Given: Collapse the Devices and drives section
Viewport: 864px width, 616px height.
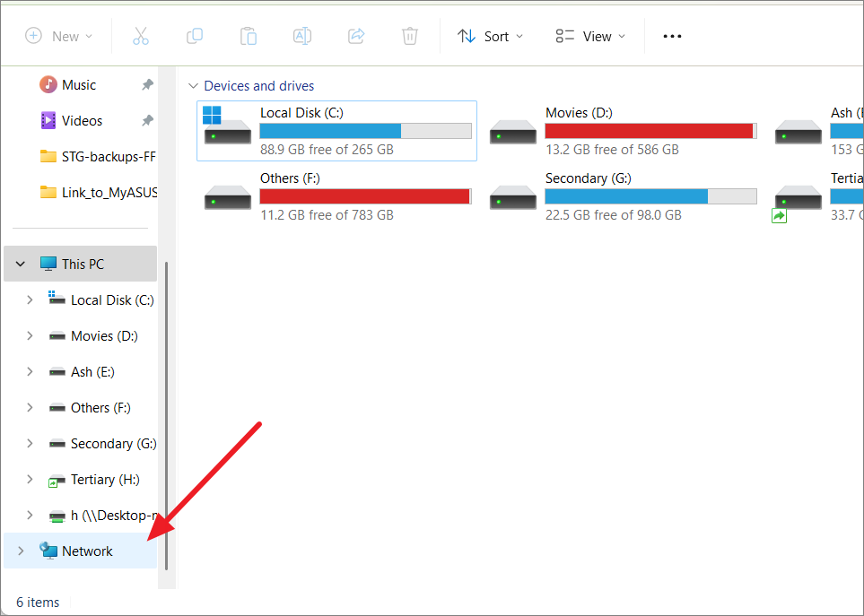Looking at the screenshot, I should click(194, 86).
